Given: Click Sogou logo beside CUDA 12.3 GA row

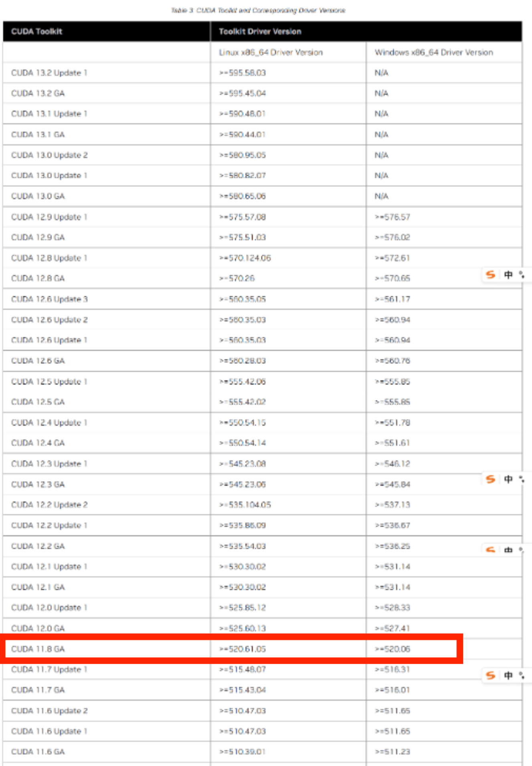Looking at the screenshot, I should (x=490, y=479).
